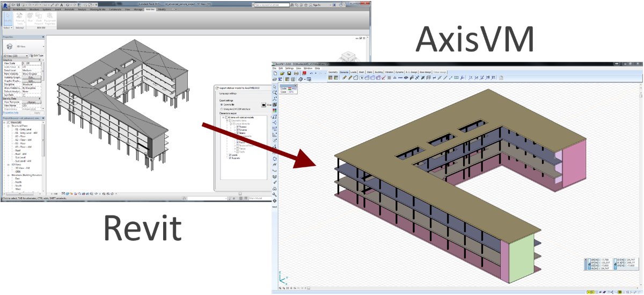Switch to the Loads tab in AxisVM
Screen dimensions: 644x295
353,72
